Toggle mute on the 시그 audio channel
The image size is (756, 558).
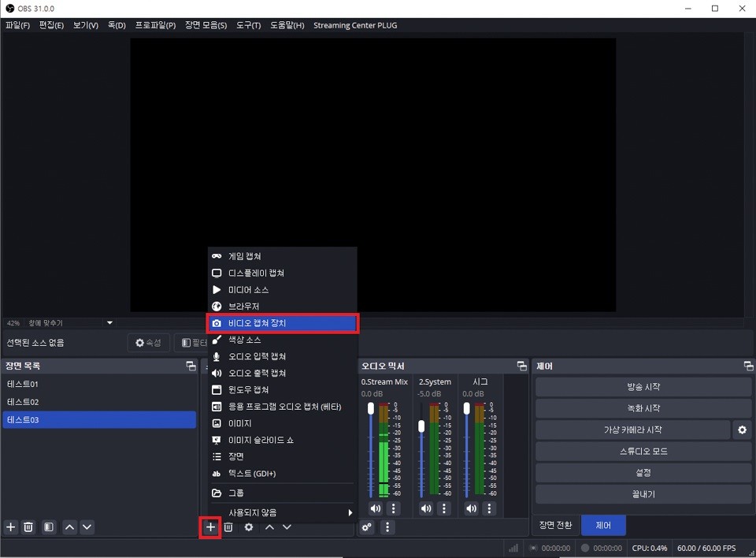[472, 508]
